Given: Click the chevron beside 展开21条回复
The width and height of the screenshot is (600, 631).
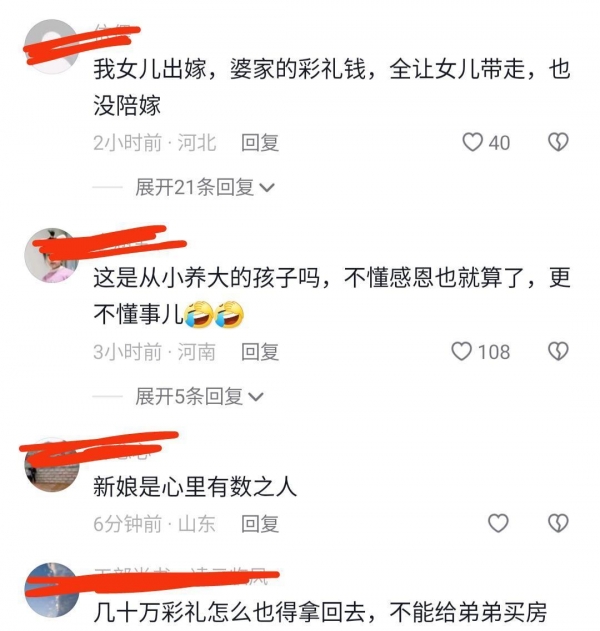Looking at the screenshot, I should tap(267, 188).
